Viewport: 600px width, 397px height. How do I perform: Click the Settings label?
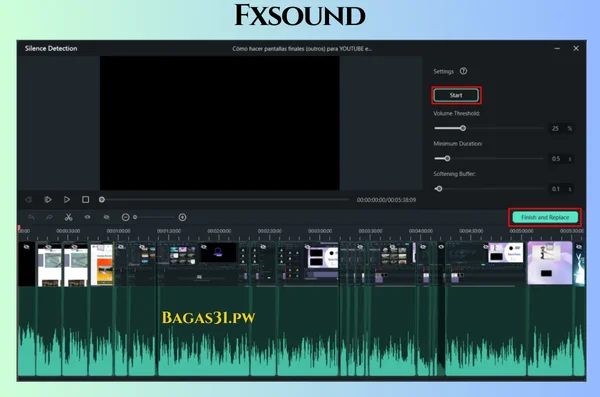pyautogui.click(x=443, y=71)
